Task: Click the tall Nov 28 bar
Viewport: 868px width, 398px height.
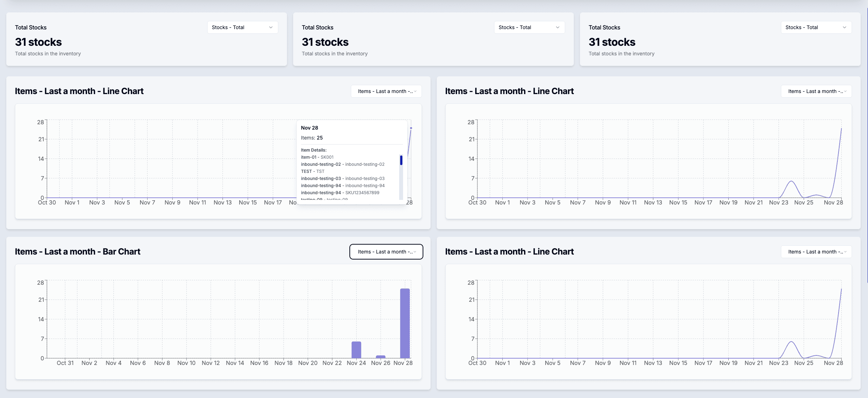Action: point(405,323)
